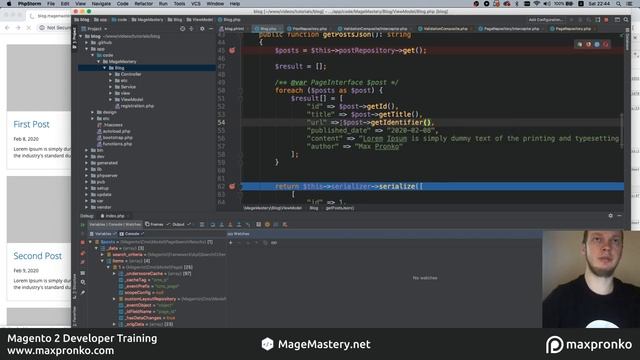Open registration.php in the project tree
The width and height of the screenshot is (640, 360).
click(x=137, y=106)
